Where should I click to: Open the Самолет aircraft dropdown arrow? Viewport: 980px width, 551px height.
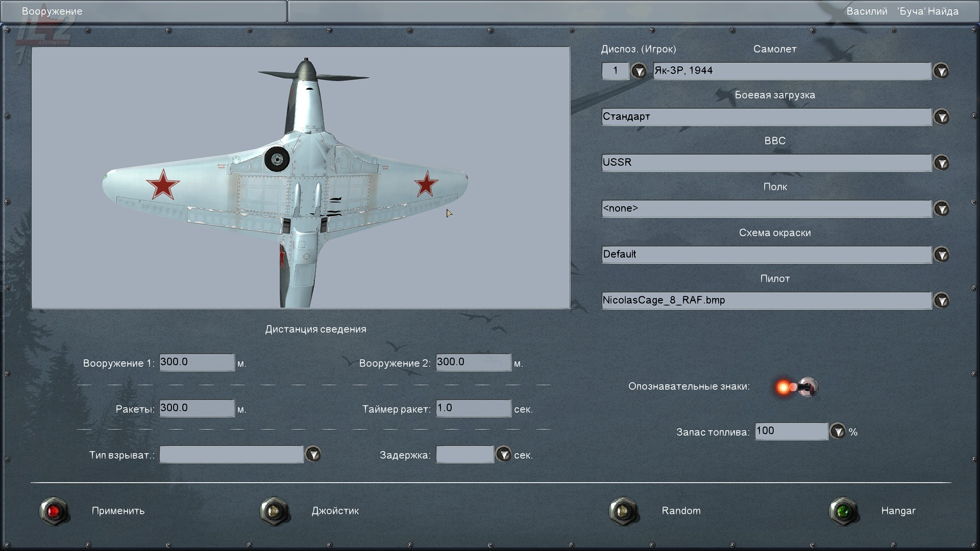point(941,71)
